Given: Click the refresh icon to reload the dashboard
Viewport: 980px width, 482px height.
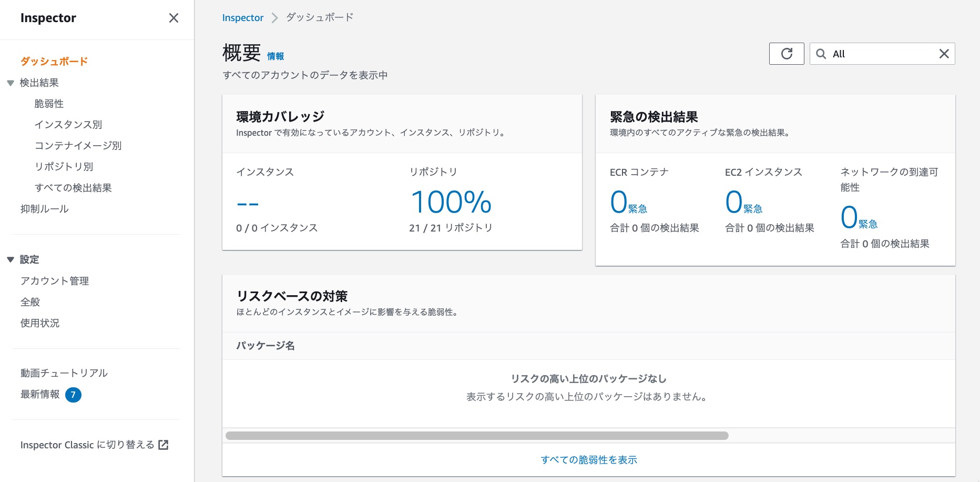Looking at the screenshot, I should [786, 53].
